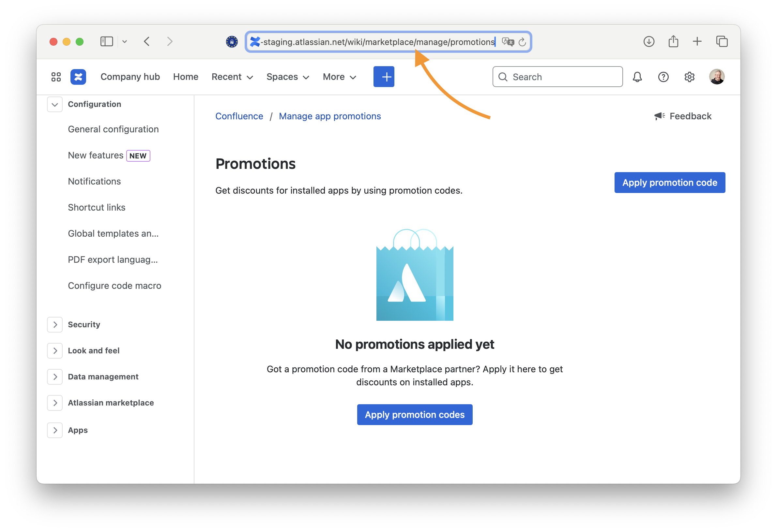Expand the Apps section
Viewport: 777px width, 532px height.
click(55, 430)
